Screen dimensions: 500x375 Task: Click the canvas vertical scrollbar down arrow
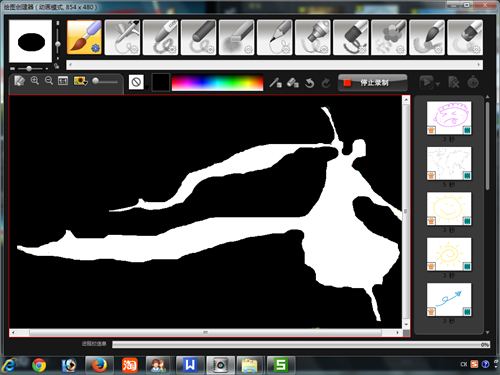(406, 324)
